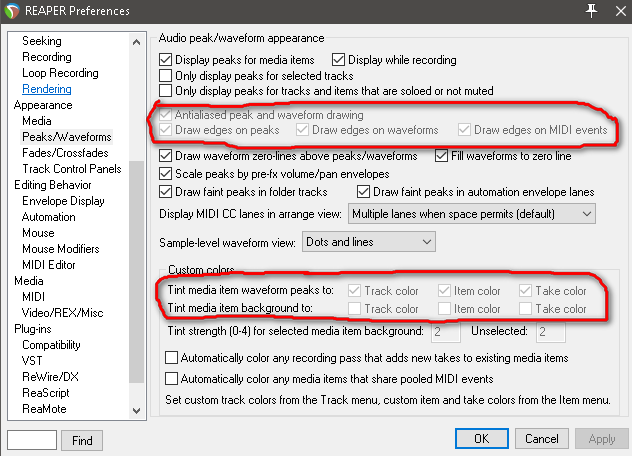Toggle Display while recording checkbox

[339, 60]
